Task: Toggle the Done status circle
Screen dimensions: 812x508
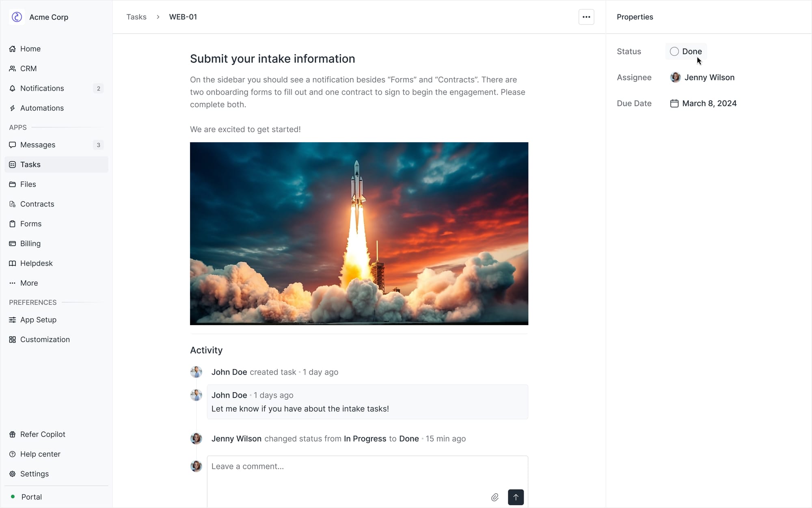Action: [x=674, y=52]
